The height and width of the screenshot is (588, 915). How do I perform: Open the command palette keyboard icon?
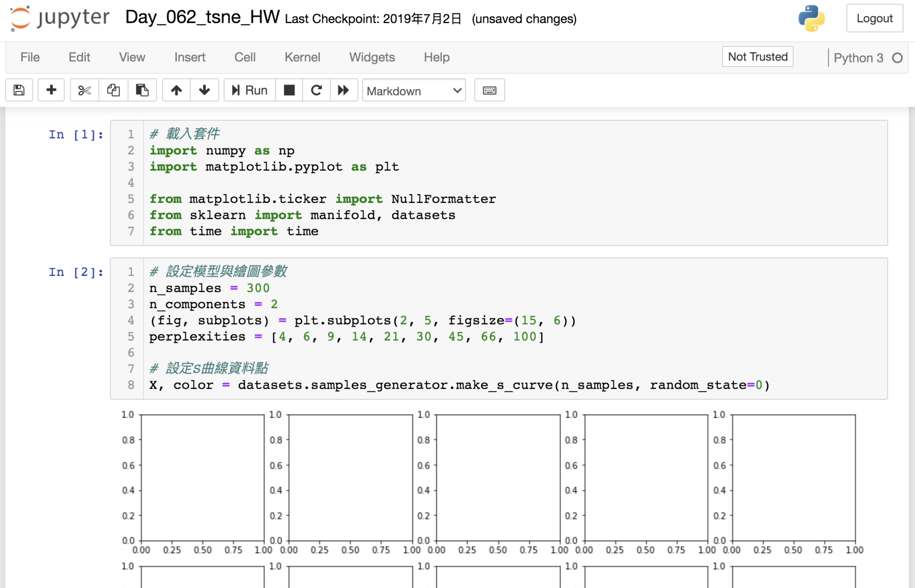489,90
